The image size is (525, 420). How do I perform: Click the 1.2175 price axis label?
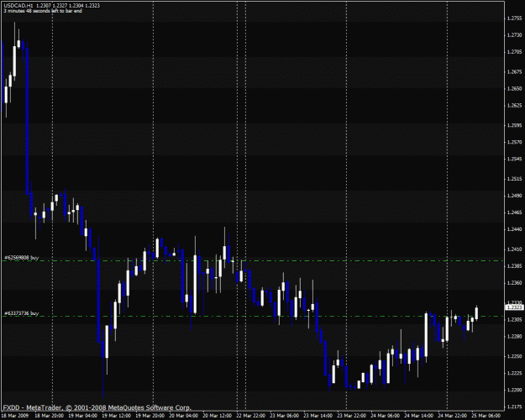point(514,407)
